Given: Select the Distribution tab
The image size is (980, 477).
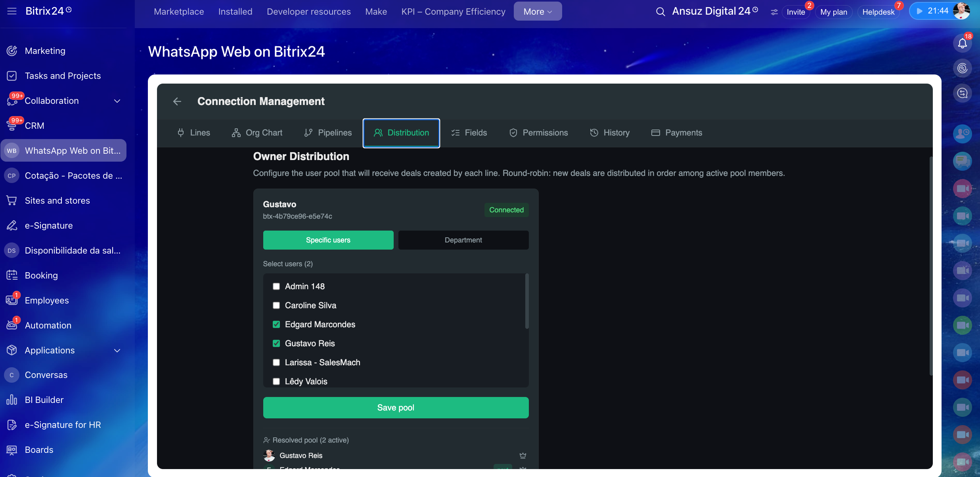Looking at the screenshot, I should (x=401, y=133).
